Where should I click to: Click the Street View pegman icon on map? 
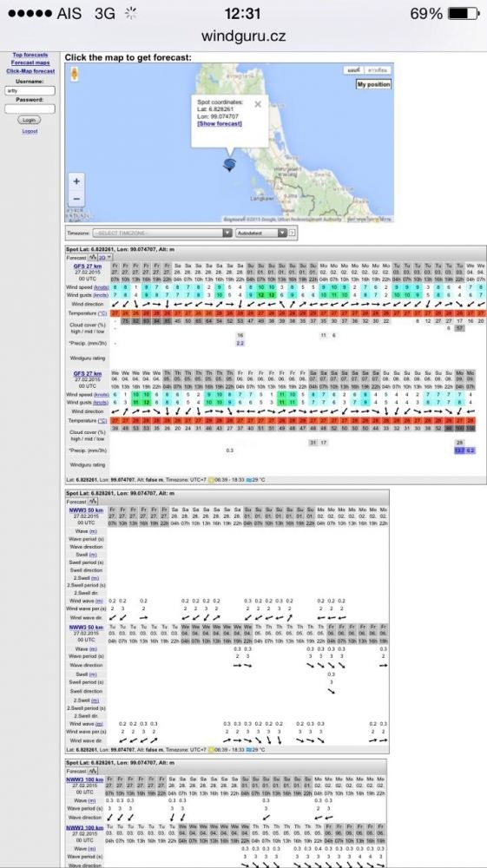[75, 73]
